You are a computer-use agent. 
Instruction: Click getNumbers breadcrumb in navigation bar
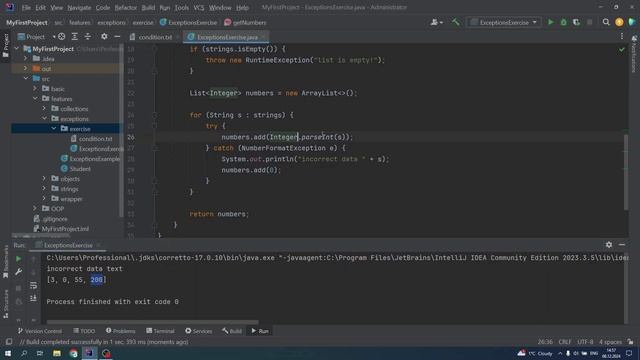pos(249,23)
